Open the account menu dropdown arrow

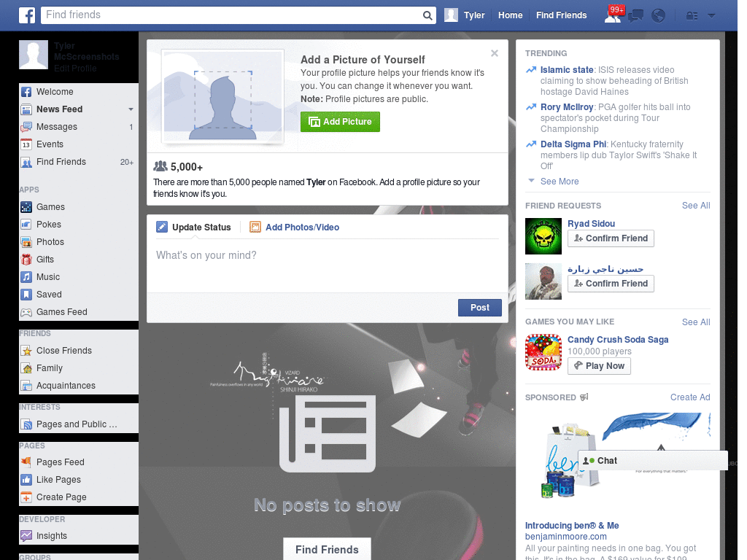point(712,16)
